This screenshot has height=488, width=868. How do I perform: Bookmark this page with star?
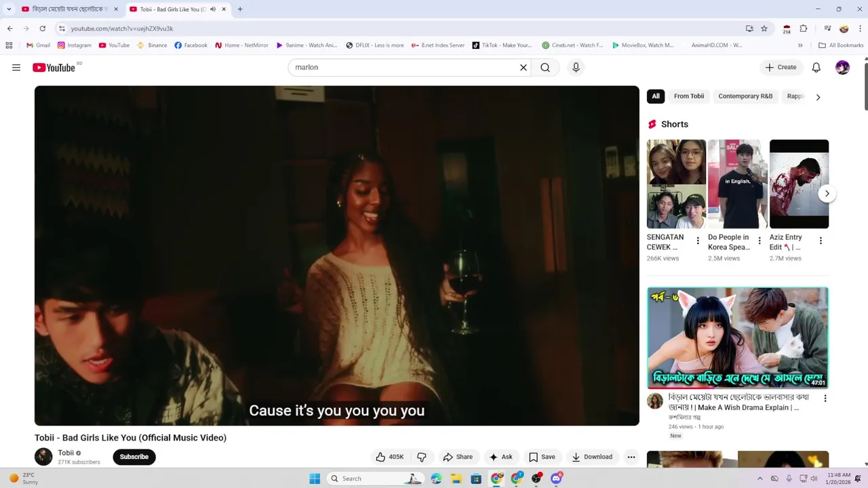[764, 28]
